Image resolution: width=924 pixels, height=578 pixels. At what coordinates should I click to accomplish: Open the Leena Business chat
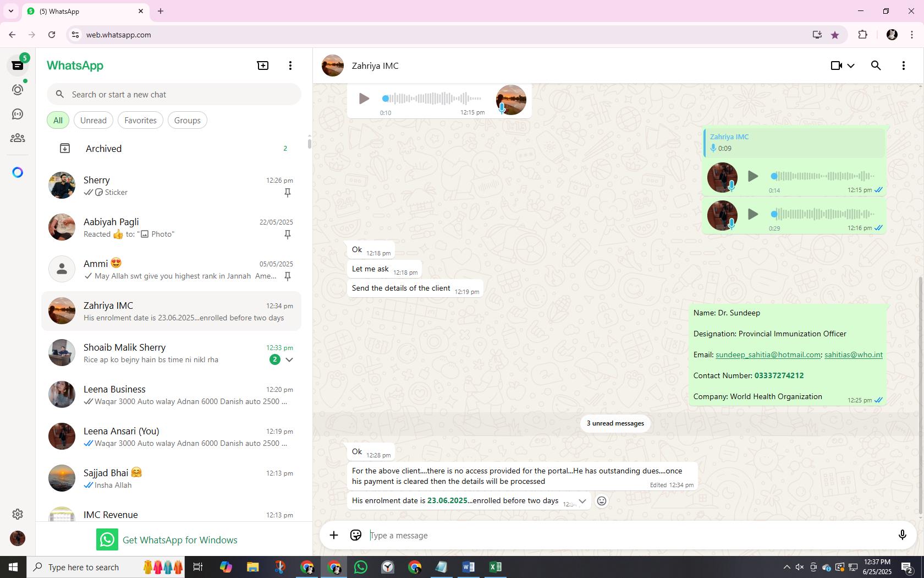tap(171, 395)
